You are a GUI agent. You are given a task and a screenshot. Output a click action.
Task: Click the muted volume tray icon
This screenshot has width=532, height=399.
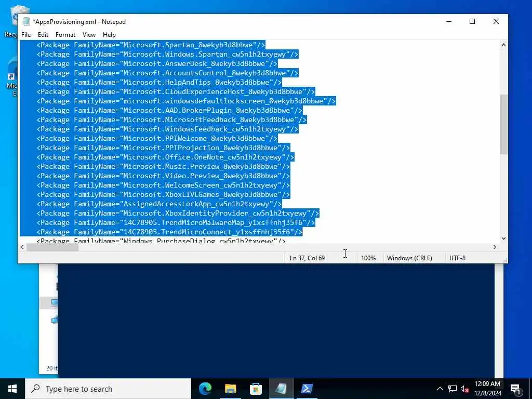[464, 389]
